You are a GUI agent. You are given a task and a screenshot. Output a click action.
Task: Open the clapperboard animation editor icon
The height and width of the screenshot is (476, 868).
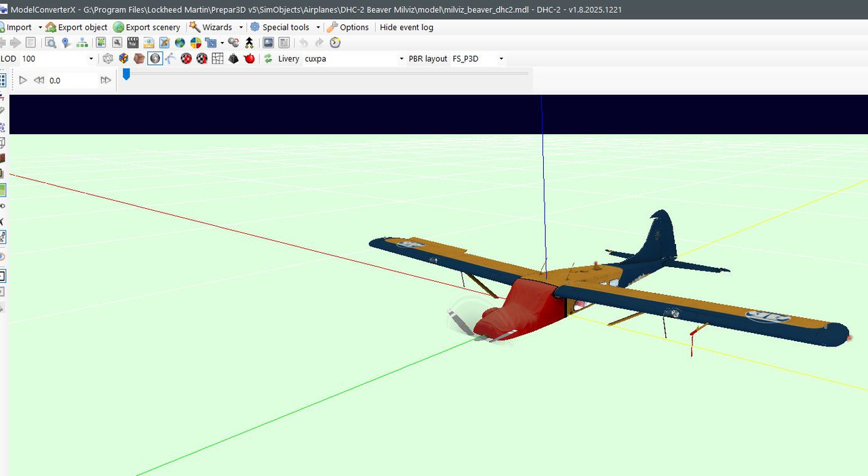[133, 43]
